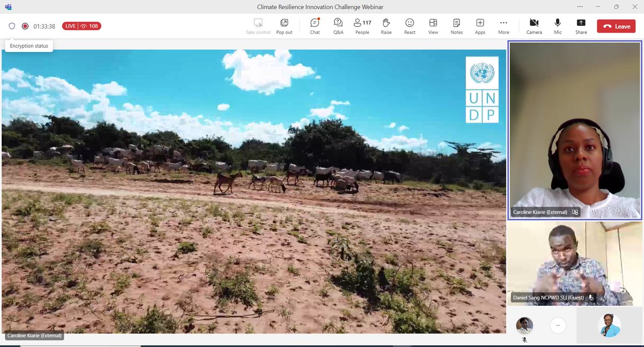Click the encryption status shield icon
The height and width of the screenshot is (347, 644).
tap(11, 25)
